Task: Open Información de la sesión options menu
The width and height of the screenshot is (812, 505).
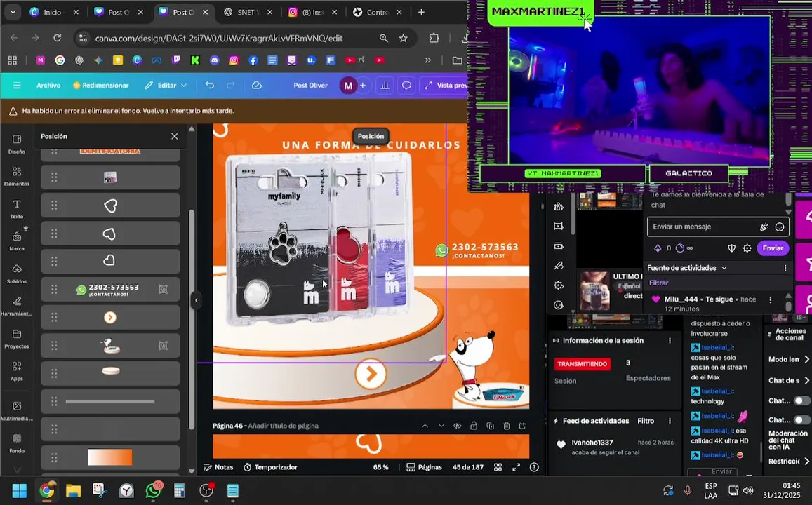Action: [670, 340]
